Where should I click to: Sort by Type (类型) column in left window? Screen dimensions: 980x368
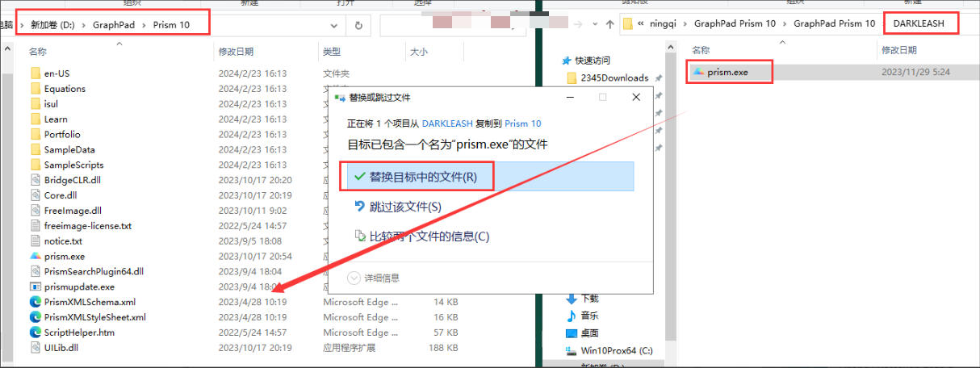point(332,52)
